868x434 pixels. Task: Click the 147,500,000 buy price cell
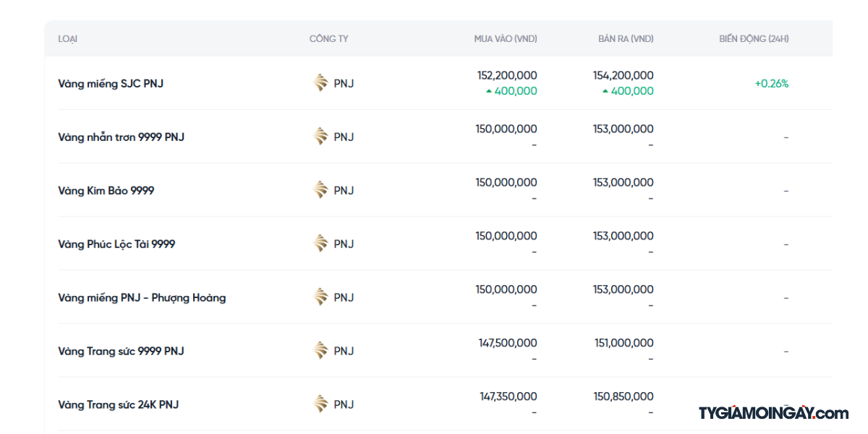(507, 343)
